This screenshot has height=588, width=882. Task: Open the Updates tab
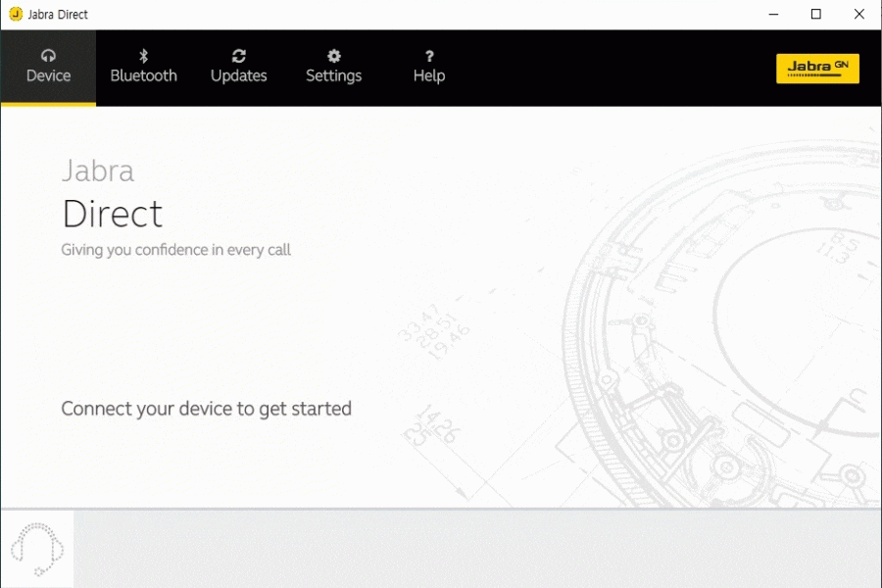pos(238,68)
